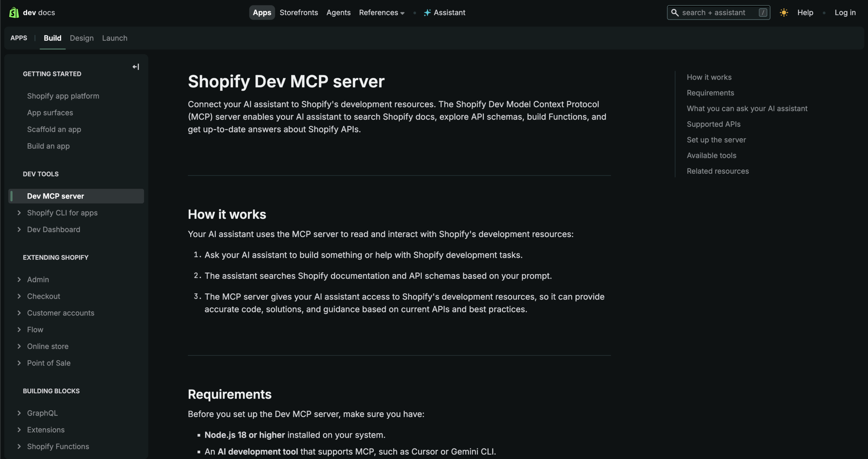Click the magnifier search icon
Image resolution: width=868 pixels, height=459 pixels.
675,13
